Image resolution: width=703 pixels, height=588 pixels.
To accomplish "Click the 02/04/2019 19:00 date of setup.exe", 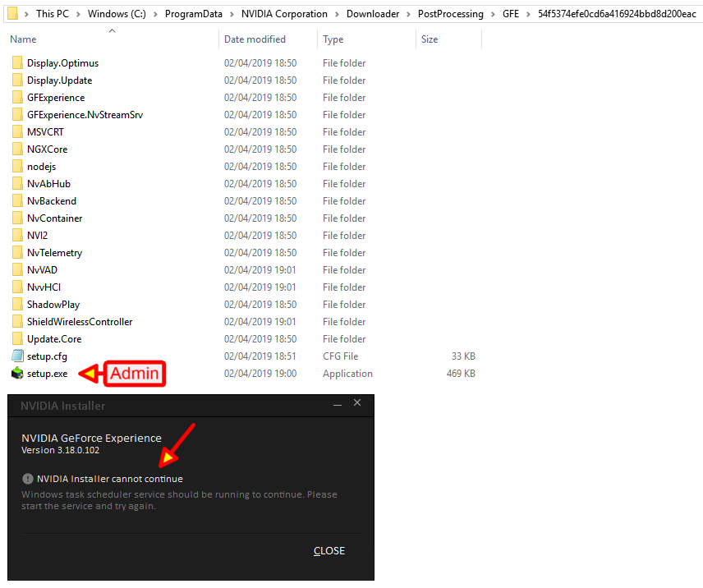I will pyautogui.click(x=260, y=374).
